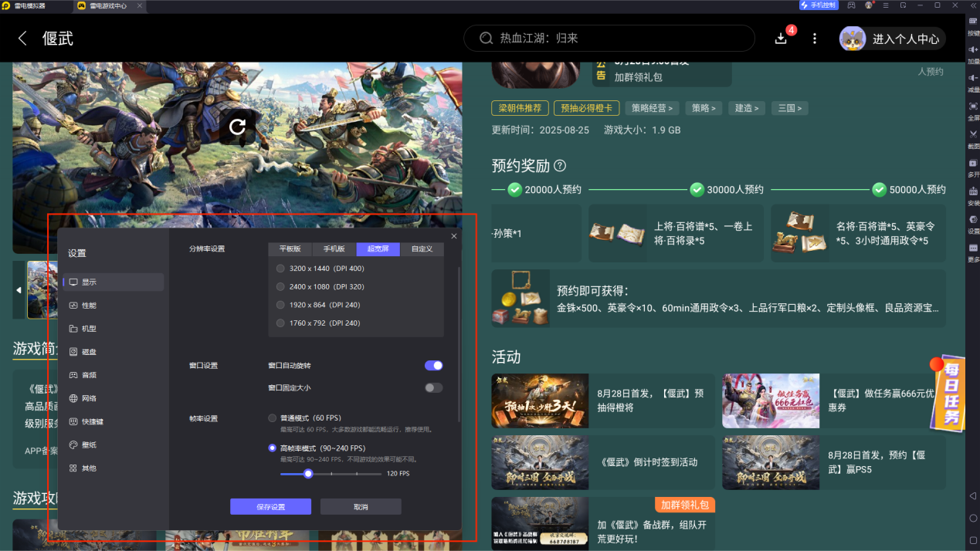The width and height of the screenshot is (980, 551).
Task: Open the 预约【偃武】赢PS5 activity card
Action: 834,462
